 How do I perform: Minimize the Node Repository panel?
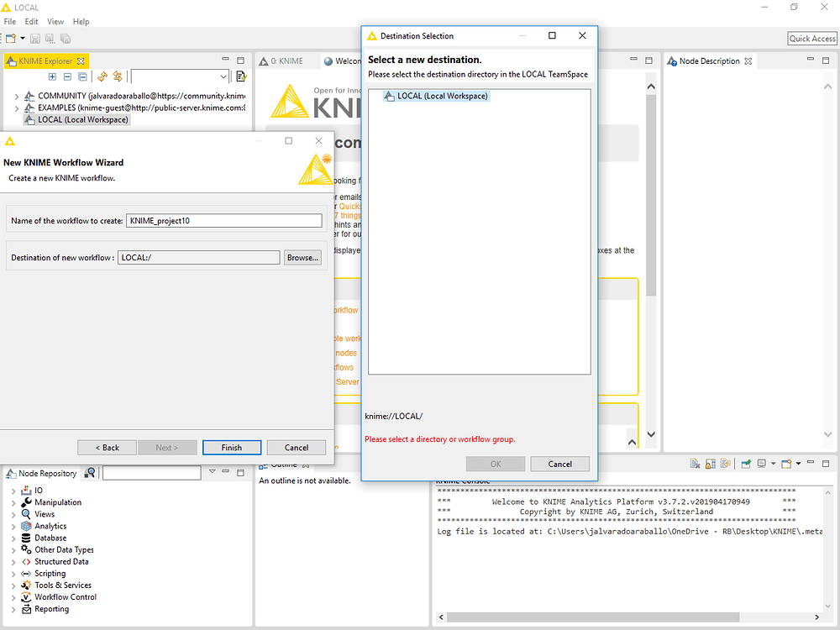point(225,471)
